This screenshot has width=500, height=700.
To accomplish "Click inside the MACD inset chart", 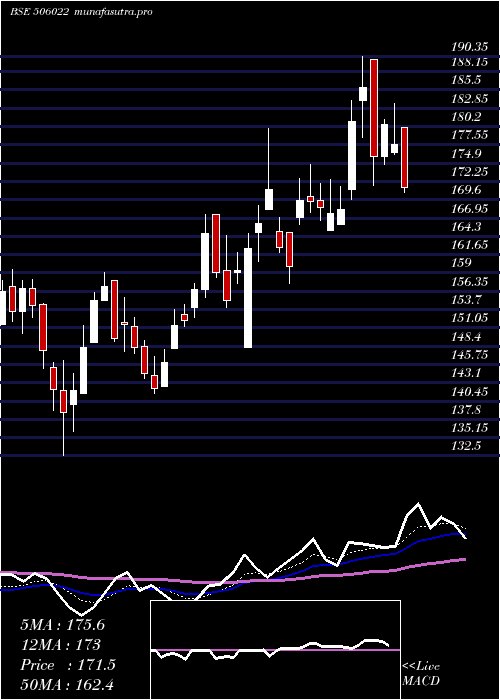I will pyautogui.click(x=275, y=650).
